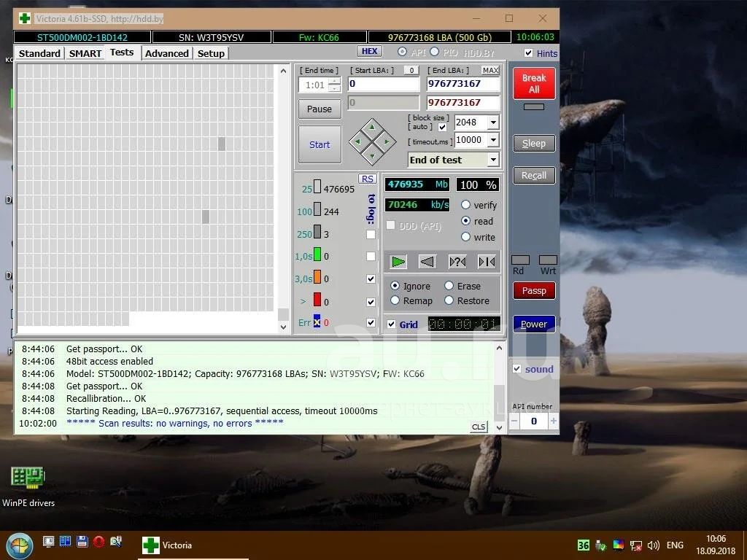Click the floppy disk quick launch icon
Screen dimensions: 747x560
(82, 542)
